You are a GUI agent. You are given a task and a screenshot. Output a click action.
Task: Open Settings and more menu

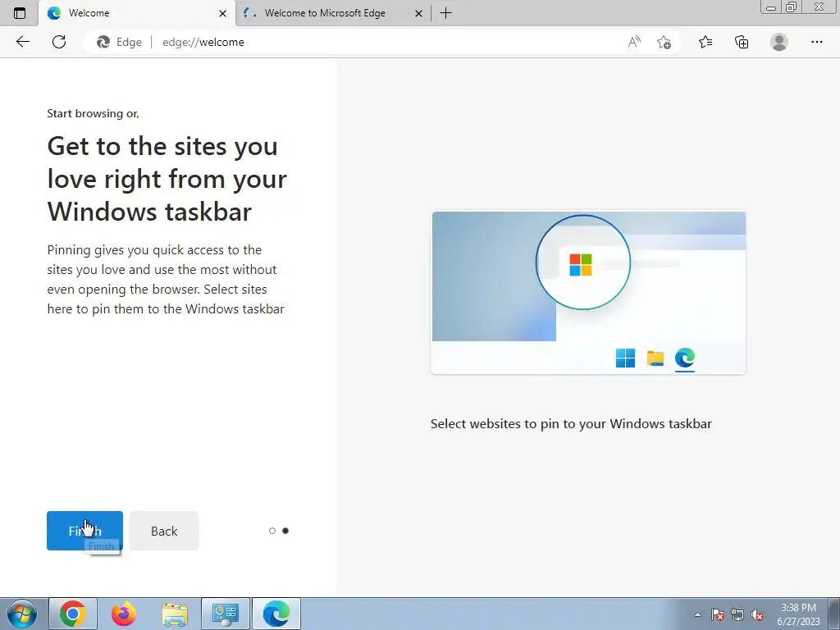coord(816,42)
